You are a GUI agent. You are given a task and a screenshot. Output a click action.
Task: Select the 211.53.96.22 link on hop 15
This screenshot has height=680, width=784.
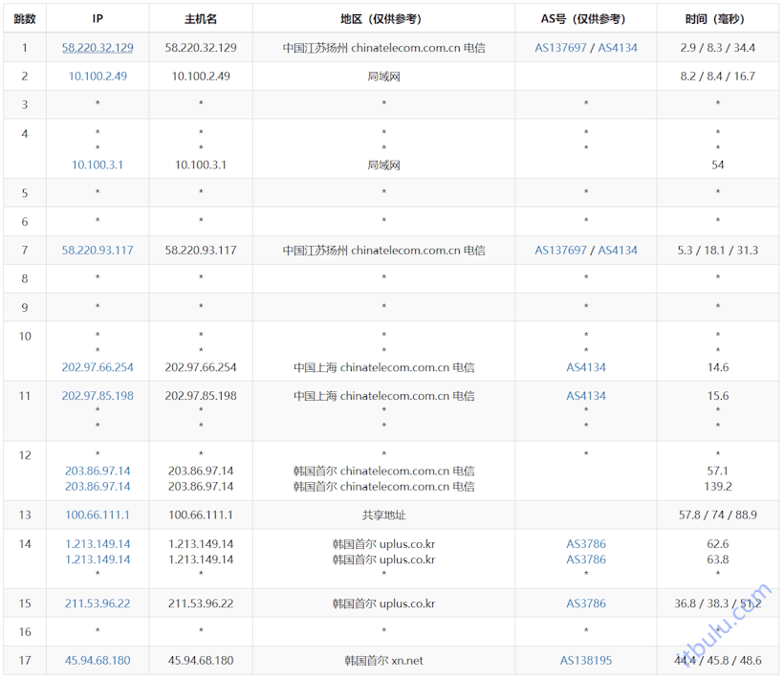tap(97, 603)
